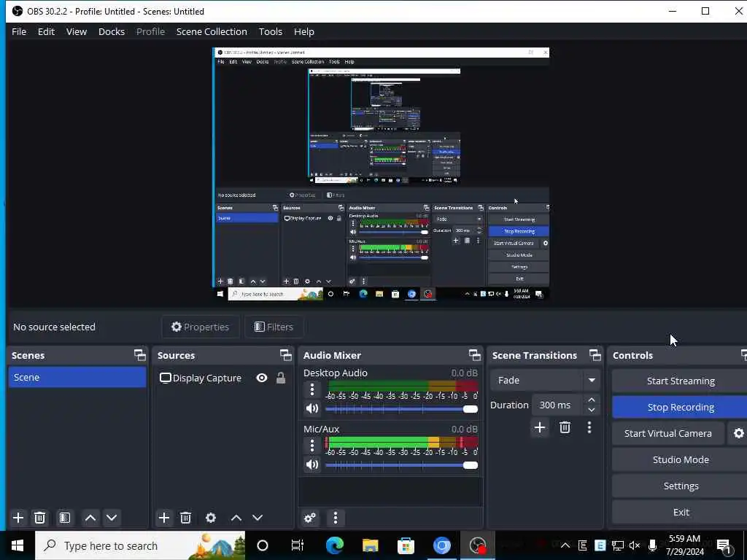747x560 pixels.
Task: Remove selected scene using trash icon
Action: click(x=40, y=518)
